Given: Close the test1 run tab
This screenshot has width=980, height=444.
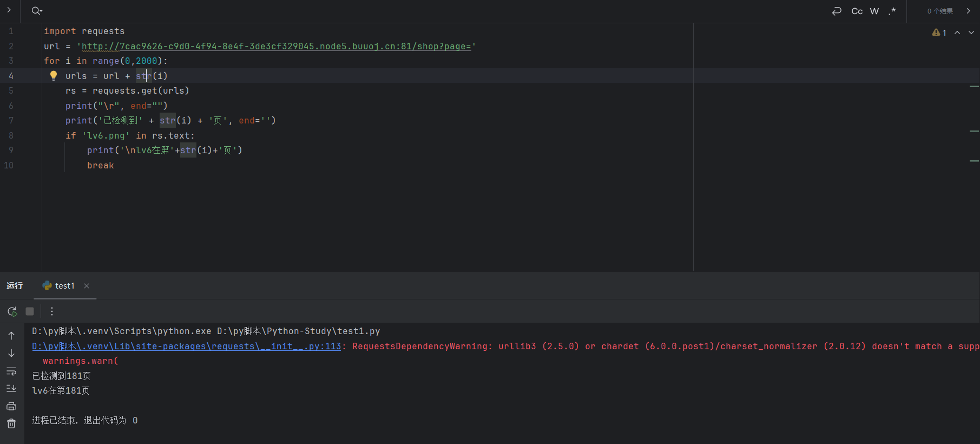Looking at the screenshot, I should click(87, 286).
